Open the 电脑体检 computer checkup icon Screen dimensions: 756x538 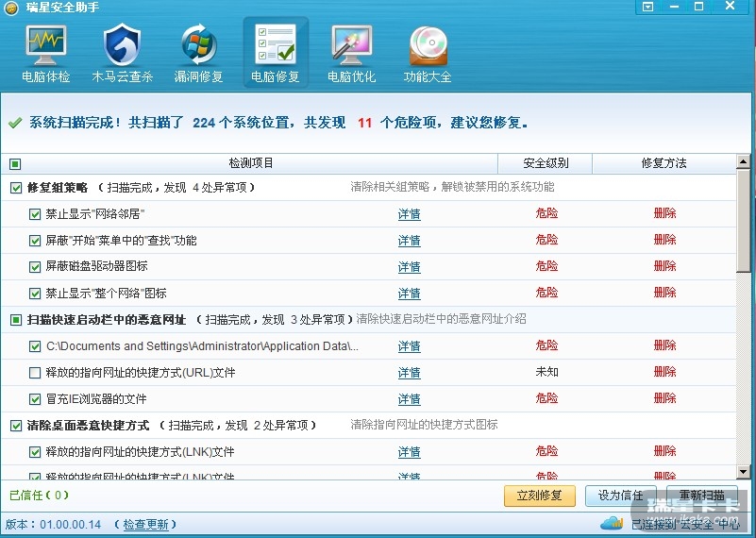point(46,53)
